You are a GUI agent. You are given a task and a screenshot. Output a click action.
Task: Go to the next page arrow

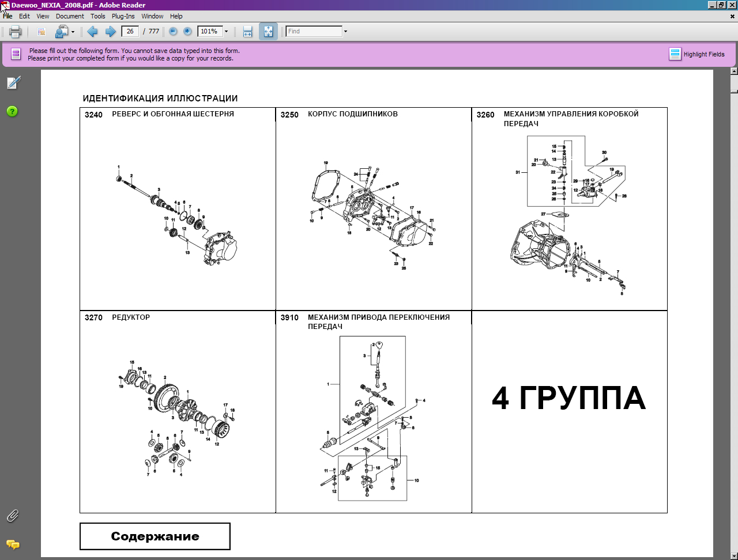(x=110, y=32)
